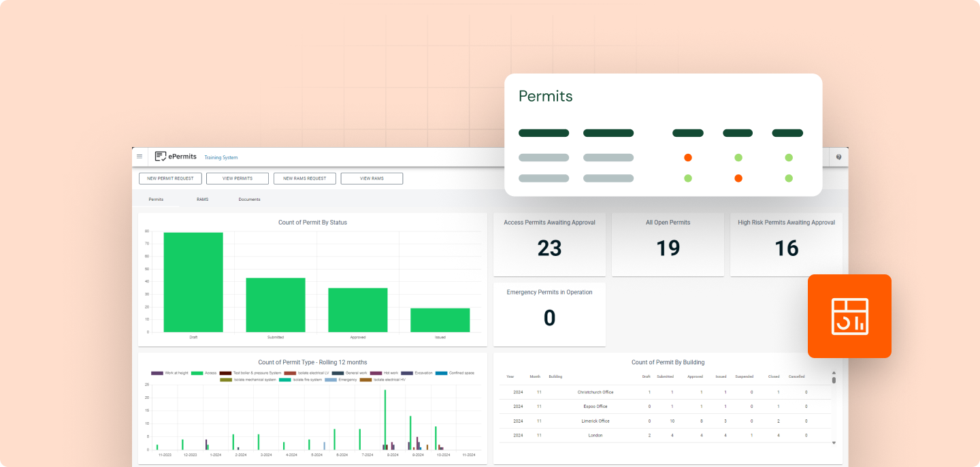
Task: Open help via the question mark icon
Action: (x=838, y=156)
